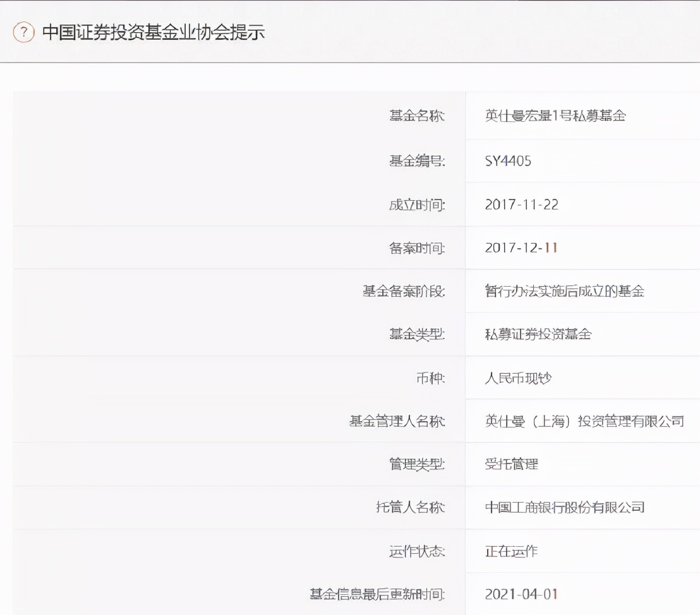This screenshot has width=700, height=615.
Task: Click the 基金名称 label
Action: click(x=417, y=116)
